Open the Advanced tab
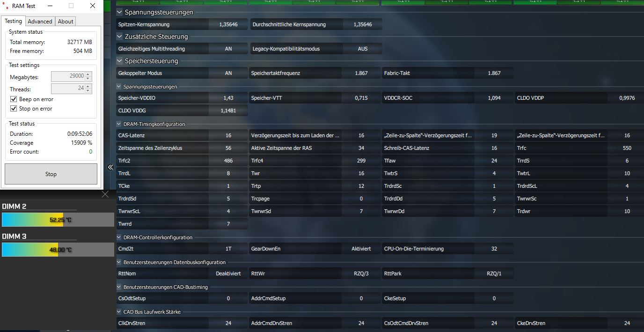644x332 pixels. [40, 22]
